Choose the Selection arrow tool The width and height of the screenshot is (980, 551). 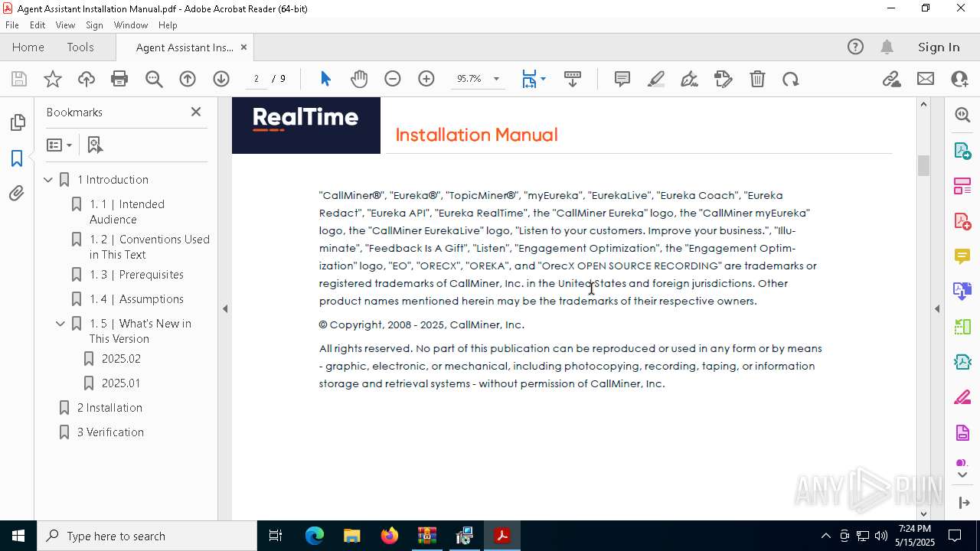(325, 79)
